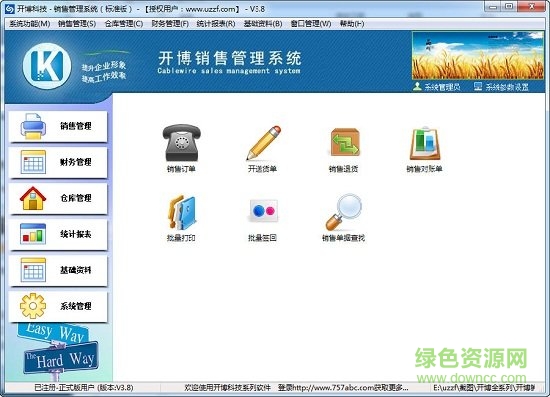The width and height of the screenshot is (550, 397).
Task: Minimize the application window
Action: point(493,7)
